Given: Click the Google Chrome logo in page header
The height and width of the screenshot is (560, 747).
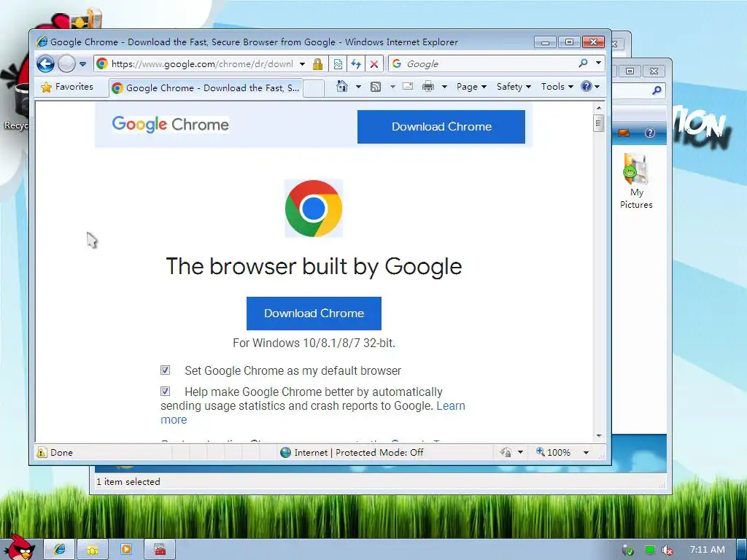Looking at the screenshot, I should (x=171, y=124).
